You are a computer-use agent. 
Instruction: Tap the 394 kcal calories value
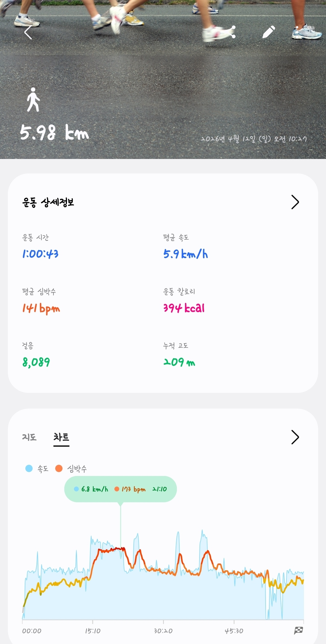184,308
